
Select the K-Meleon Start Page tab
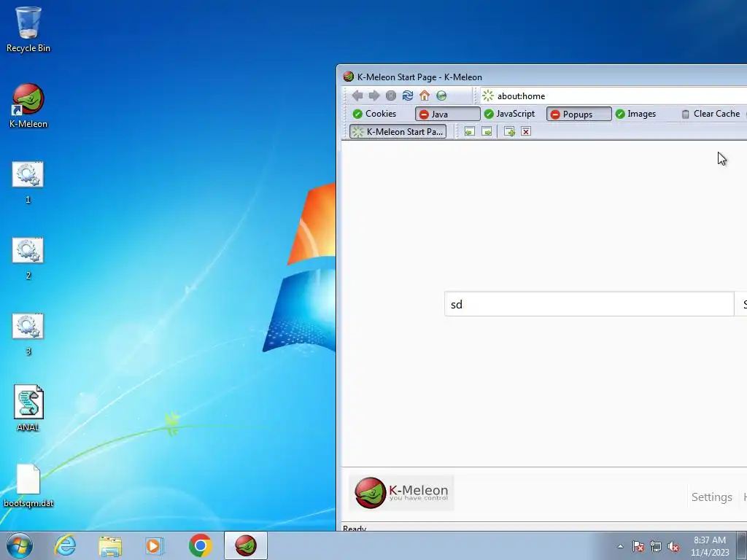coord(398,131)
